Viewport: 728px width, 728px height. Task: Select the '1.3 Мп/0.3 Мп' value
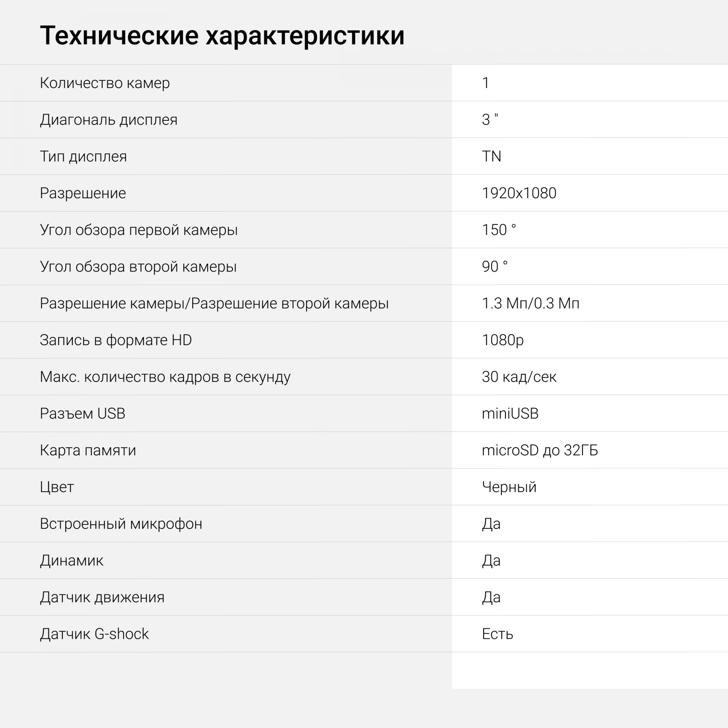click(531, 303)
